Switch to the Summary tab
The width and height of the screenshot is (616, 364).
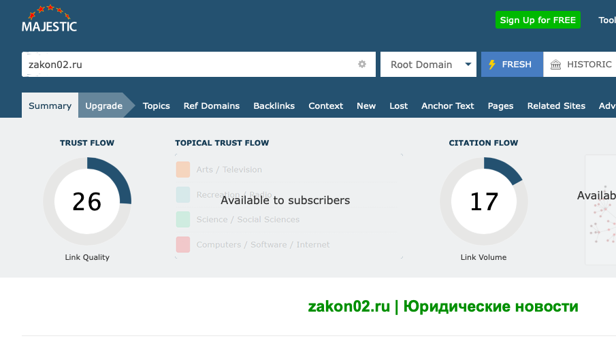pyautogui.click(x=50, y=105)
